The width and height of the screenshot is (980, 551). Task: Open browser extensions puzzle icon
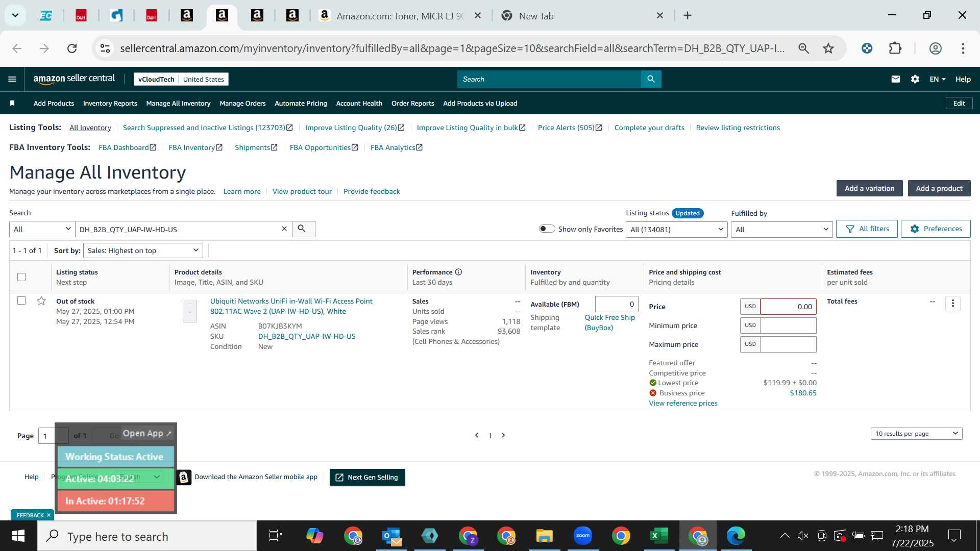click(895, 48)
